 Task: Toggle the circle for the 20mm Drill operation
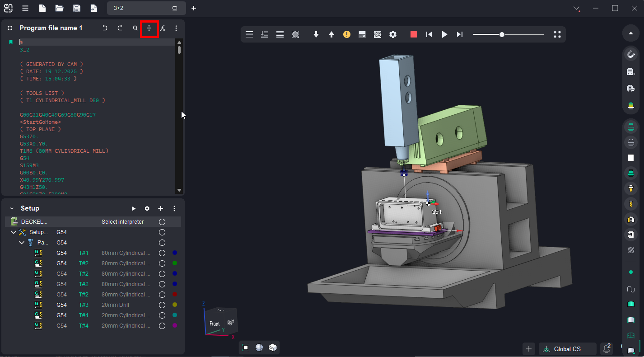click(x=162, y=305)
